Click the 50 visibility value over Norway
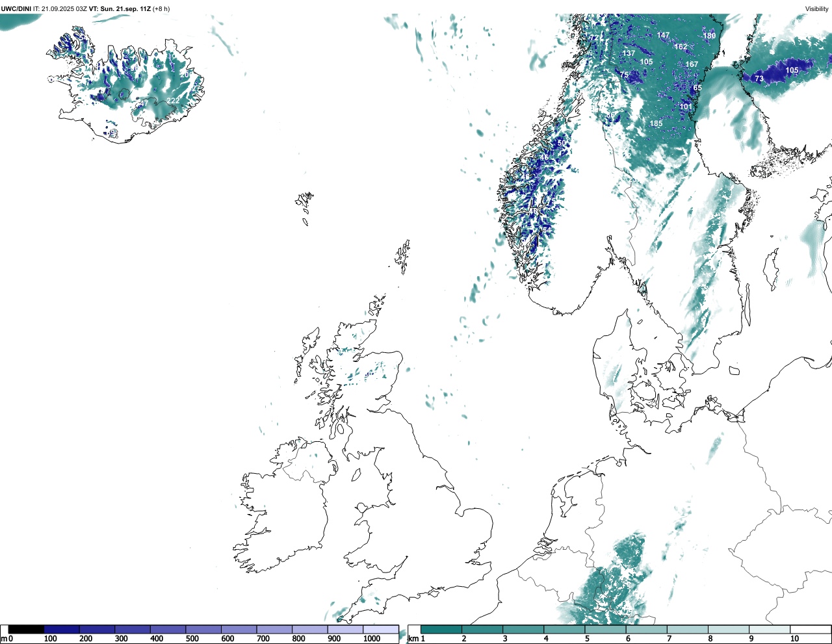Screen dimensions: 832x644 562,143
